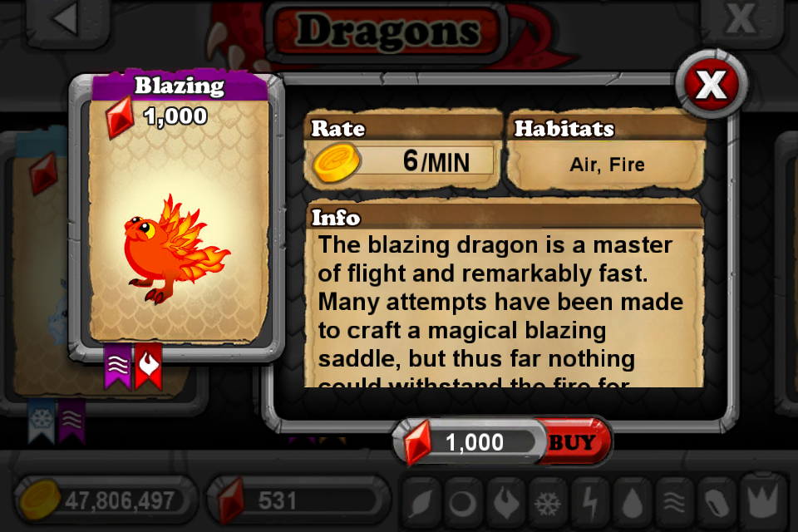Select the lightning element filter icon

click(x=590, y=501)
